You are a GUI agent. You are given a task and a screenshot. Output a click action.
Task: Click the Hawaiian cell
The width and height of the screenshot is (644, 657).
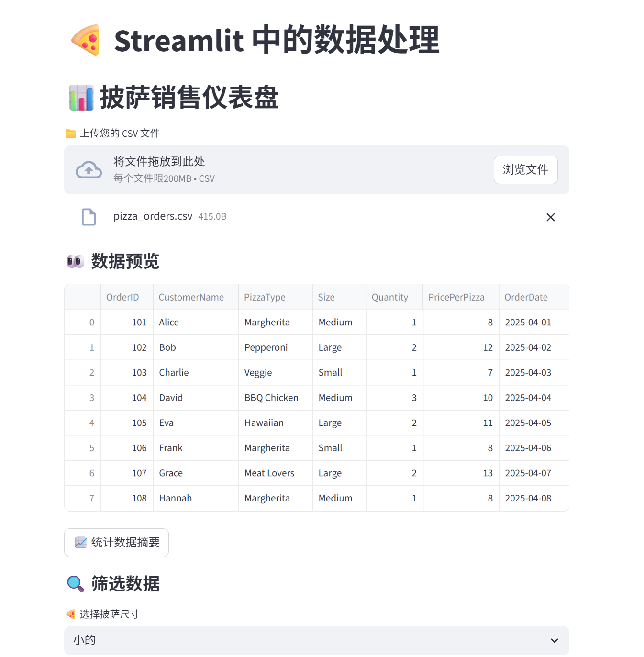[276, 423]
